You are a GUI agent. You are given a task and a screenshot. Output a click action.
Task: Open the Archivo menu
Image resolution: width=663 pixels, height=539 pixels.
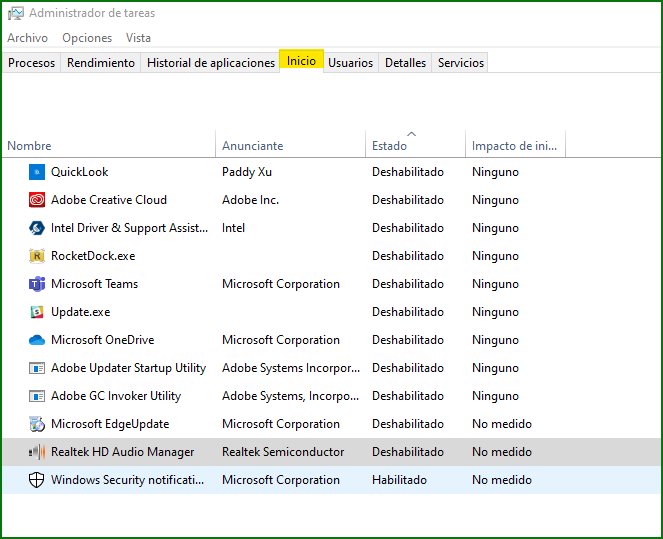pos(27,38)
